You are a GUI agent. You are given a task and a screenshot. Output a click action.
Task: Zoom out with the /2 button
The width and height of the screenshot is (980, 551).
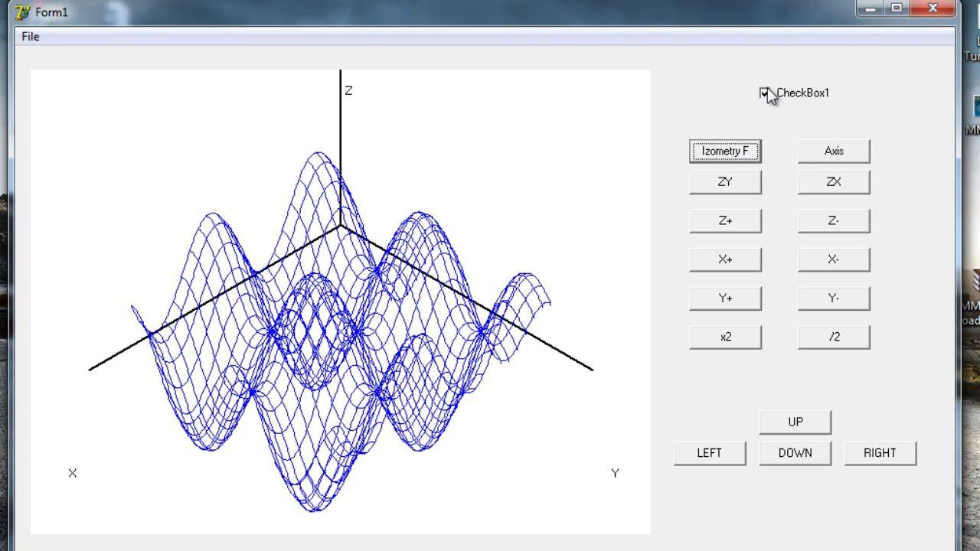[x=834, y=337]
